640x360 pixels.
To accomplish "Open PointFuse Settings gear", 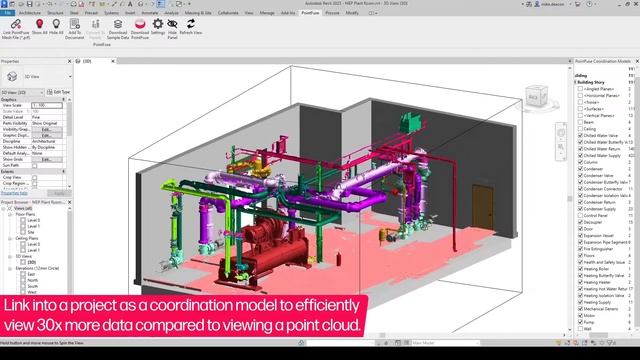I will pyautogui.click(x=158, y=24).
